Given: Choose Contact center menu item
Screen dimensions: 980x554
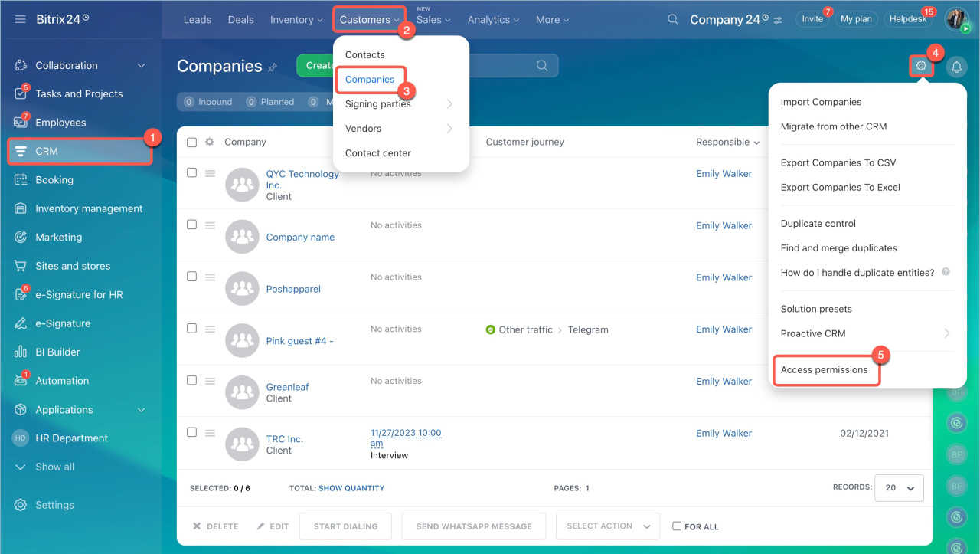Looking at the screenshot, I should [x=378, y=153].
